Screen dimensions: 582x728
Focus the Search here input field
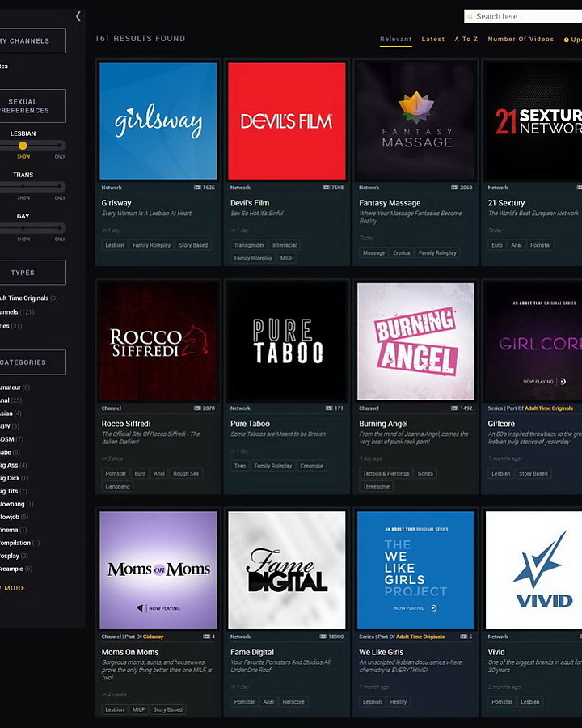coord(525,16)
